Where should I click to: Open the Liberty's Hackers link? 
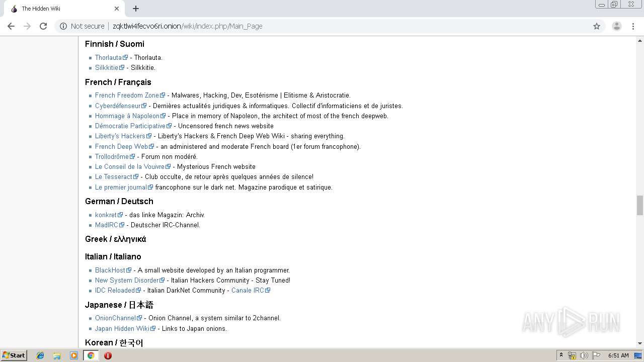[x=120, y=136]
